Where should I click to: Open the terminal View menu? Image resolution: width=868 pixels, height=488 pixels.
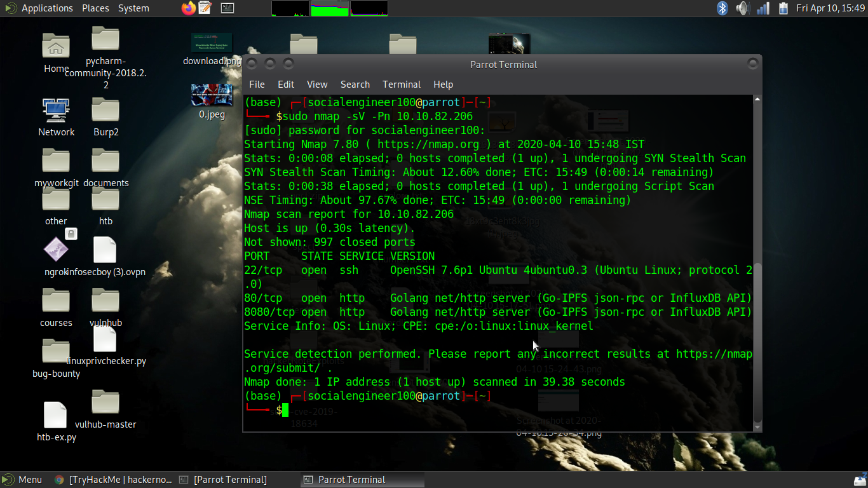(x=317, y=84)
